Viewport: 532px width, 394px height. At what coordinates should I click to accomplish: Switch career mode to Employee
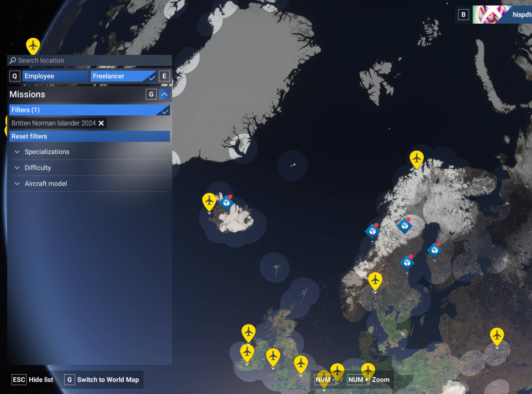[55, 76]
